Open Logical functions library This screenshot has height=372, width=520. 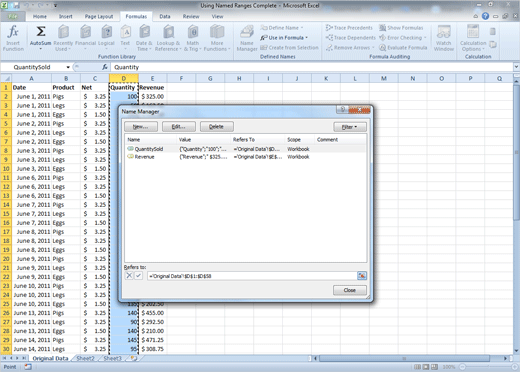106,38
